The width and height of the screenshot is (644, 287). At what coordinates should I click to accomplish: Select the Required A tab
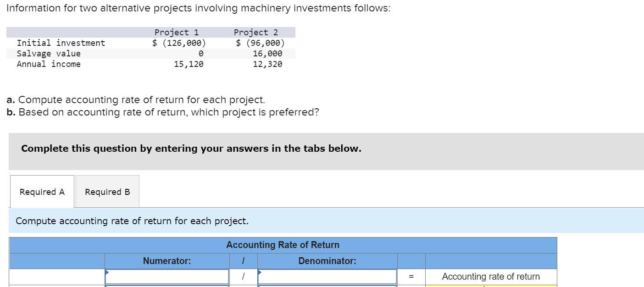coord(42,192)
